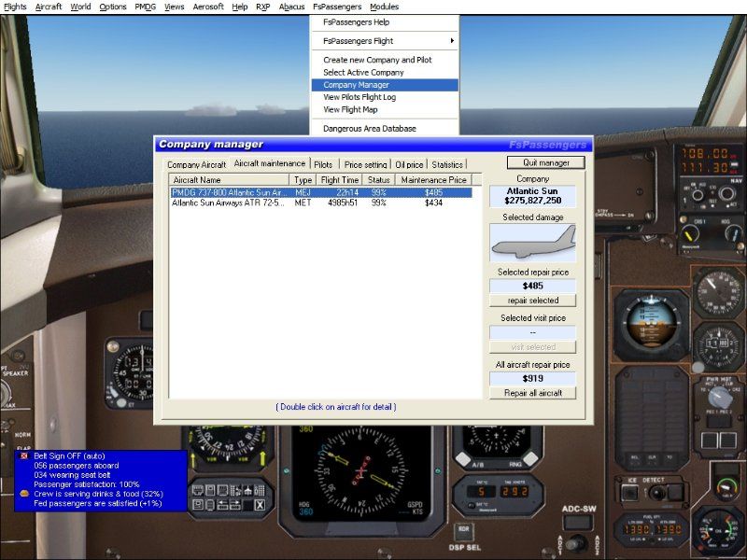
Task: Open the RXP menu
Action: [263, 7]
